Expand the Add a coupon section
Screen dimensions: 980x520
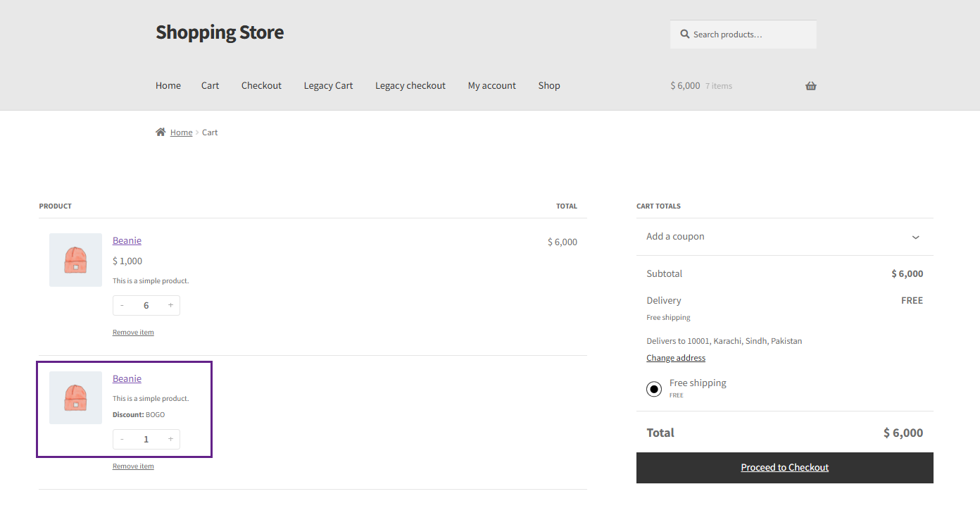(x=784, y=237)
